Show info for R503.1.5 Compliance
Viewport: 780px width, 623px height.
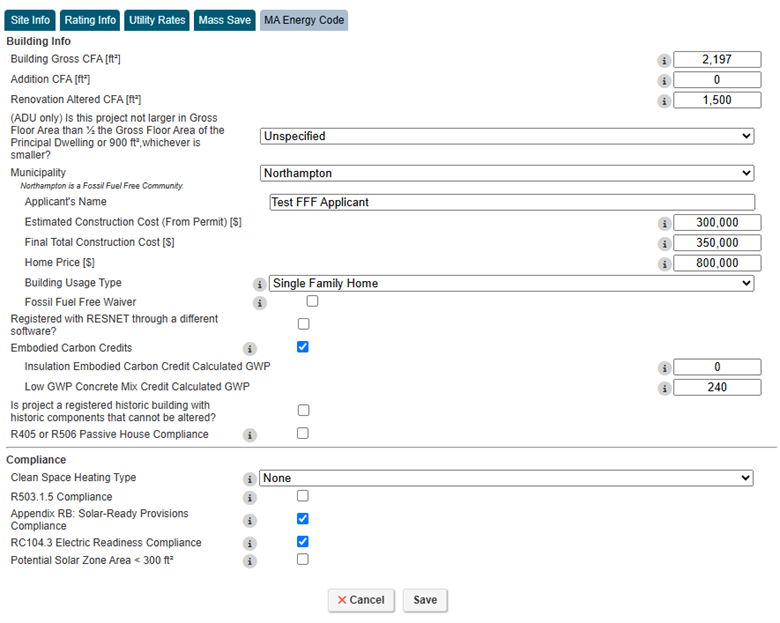click(250, 498)
